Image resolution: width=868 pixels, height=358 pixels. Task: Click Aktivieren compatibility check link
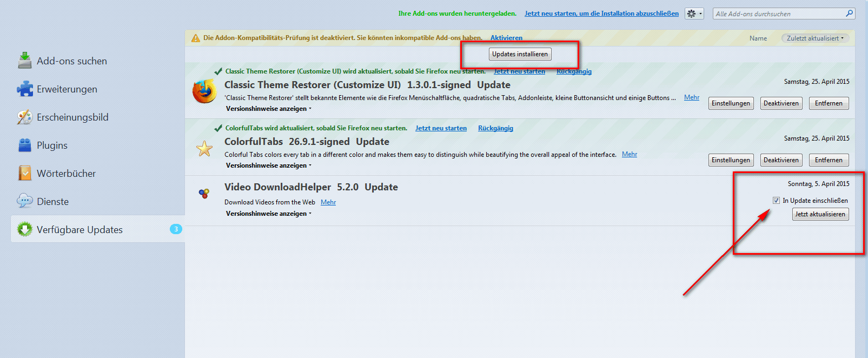[x=506, y=38]
